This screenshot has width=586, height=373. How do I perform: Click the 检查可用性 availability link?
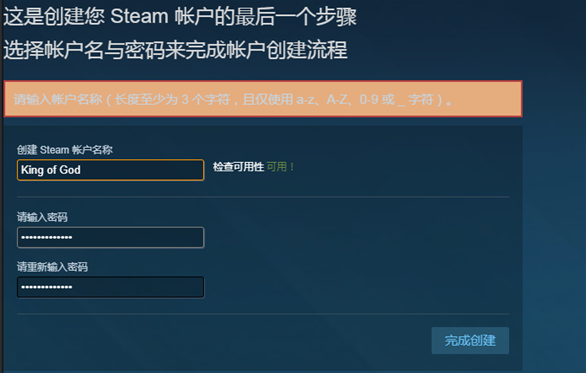tap(238, 167)
